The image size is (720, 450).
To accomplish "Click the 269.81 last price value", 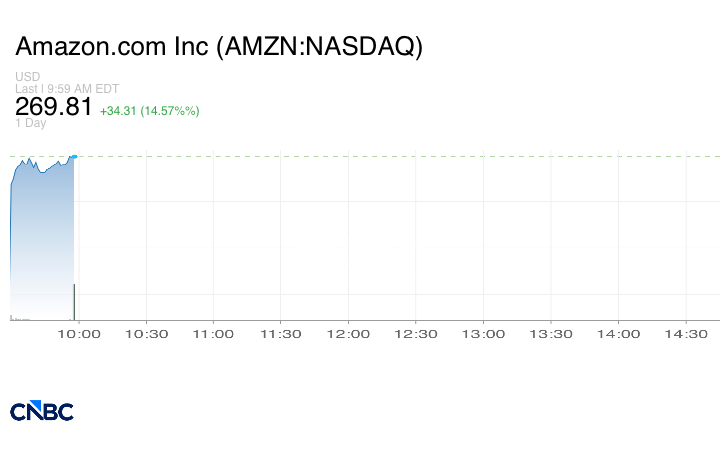I will click(54, 107).
